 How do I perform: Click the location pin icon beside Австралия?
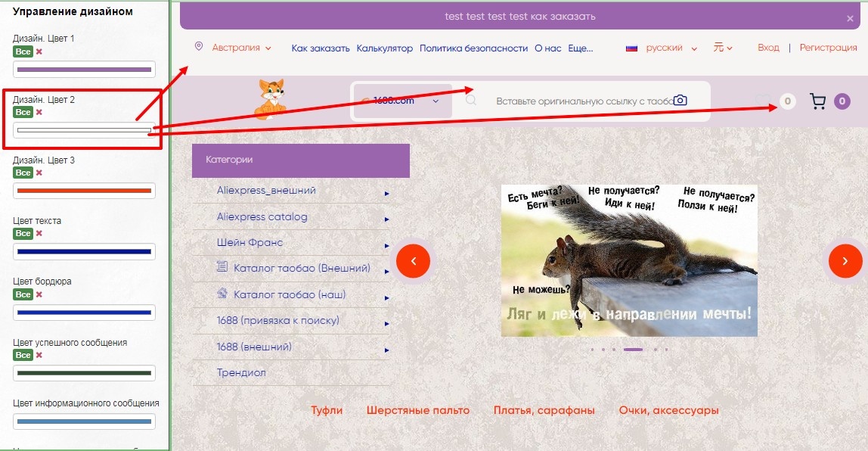199,47
